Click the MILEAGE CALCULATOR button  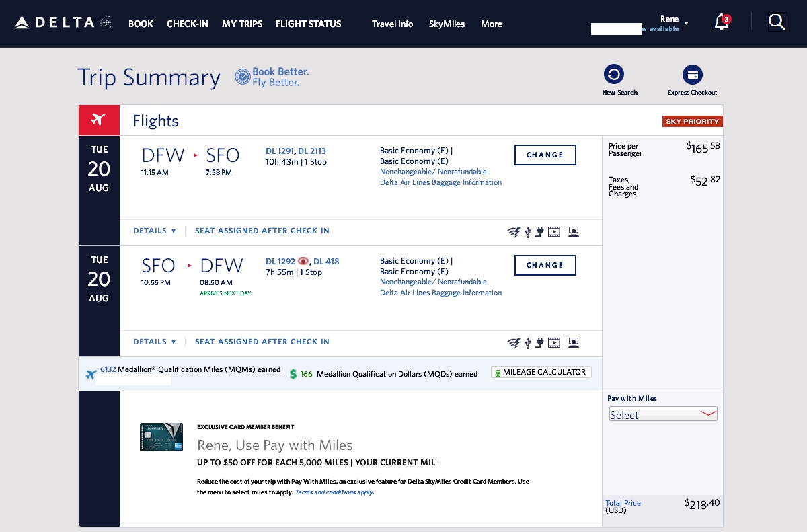[541, 371]
